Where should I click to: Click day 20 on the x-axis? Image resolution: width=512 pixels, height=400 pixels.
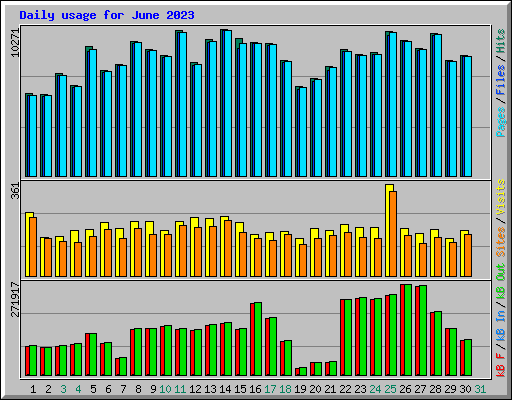click(x=315, y=389)
